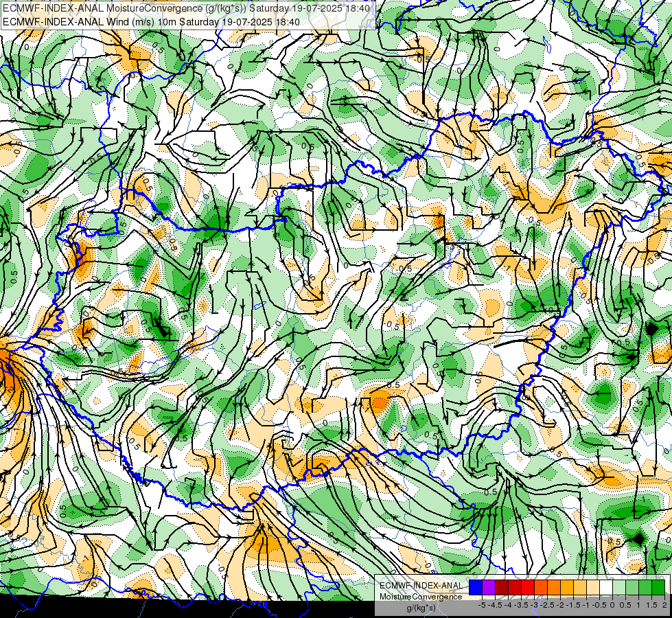672x618 pixels.
Task: Select the white swatch between -0.5 and 0
Action: pos(606,587)
